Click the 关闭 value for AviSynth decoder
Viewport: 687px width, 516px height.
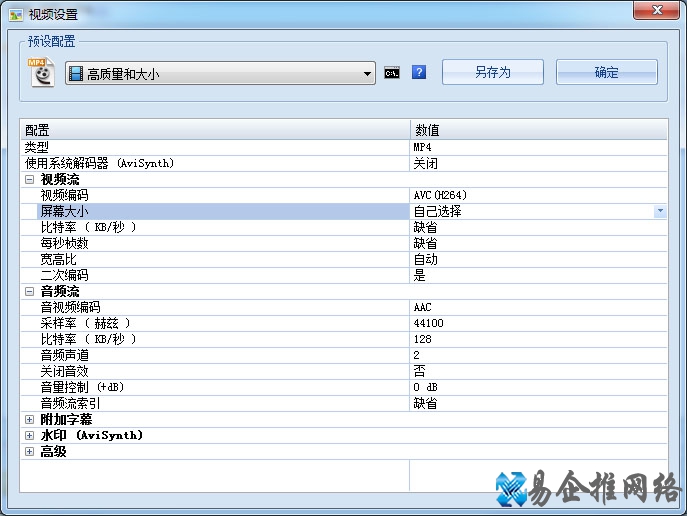coord(539,163)
